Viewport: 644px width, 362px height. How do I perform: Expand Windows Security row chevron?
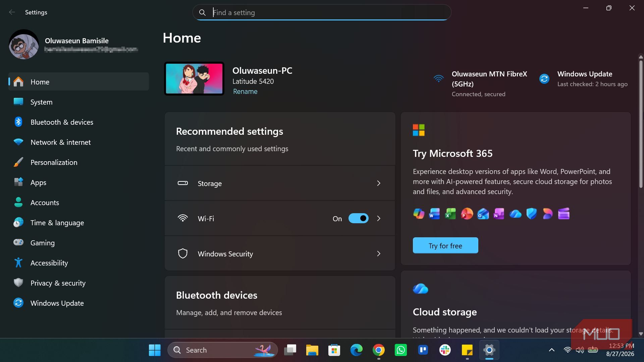click(379, 254)
